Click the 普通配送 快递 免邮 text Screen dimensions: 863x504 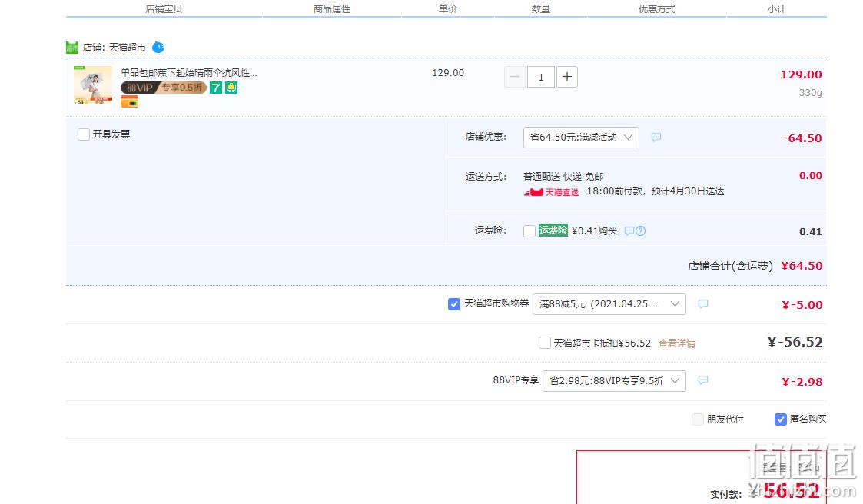point(563,177)
